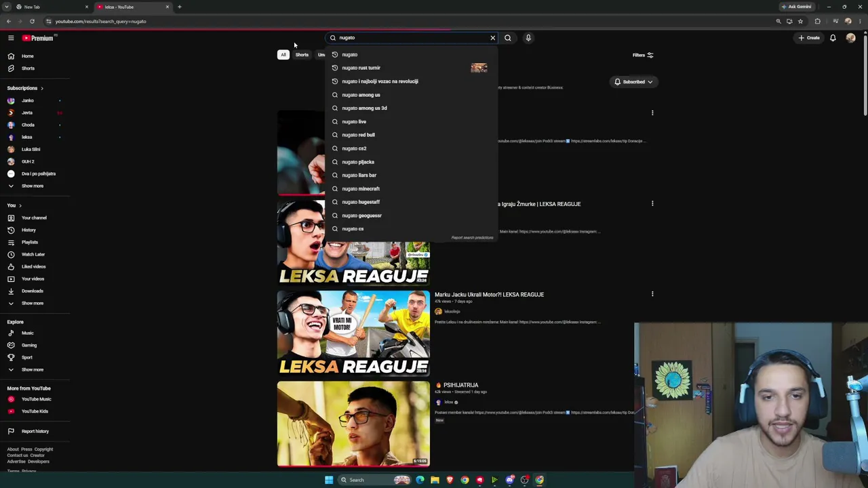The width and height of the screenshot is (868, 488).
Task: Go to YouTube Premium logo home
Action: click(x=37, y=38)
